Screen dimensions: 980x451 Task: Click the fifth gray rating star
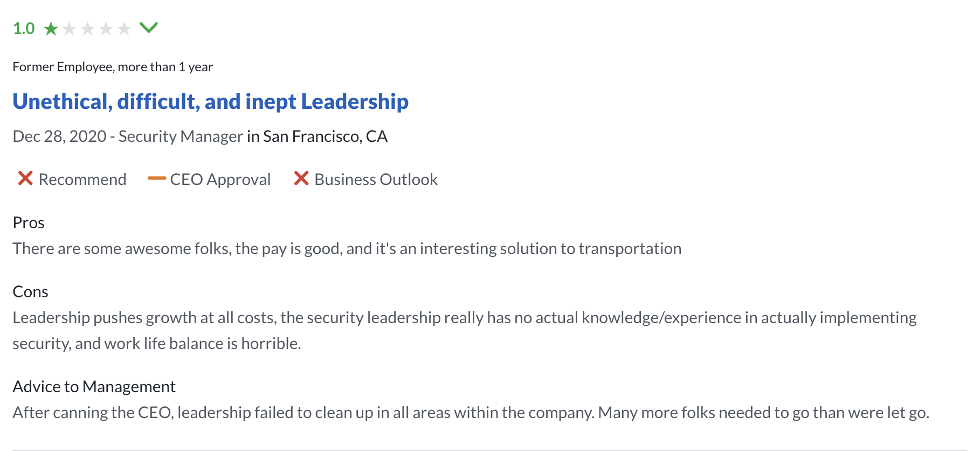tap(125, 29)
